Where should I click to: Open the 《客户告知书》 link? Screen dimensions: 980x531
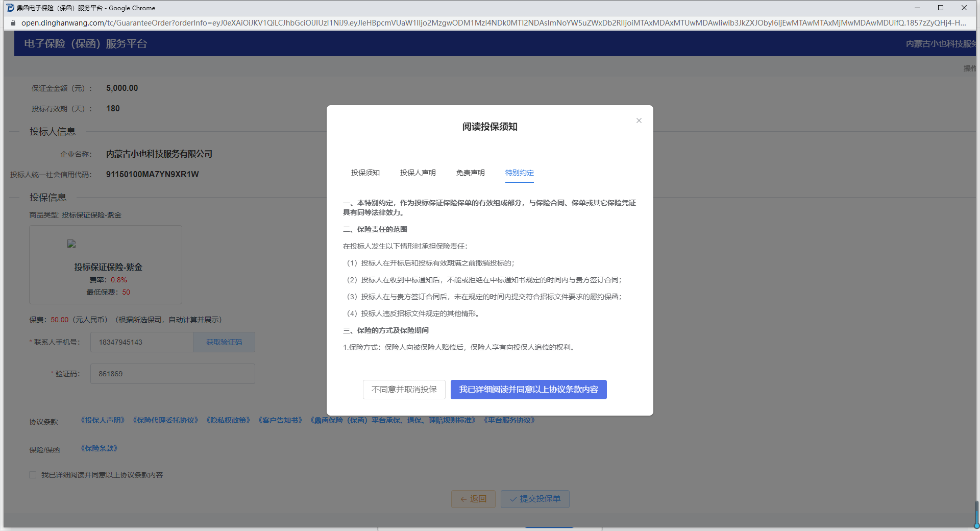pyautogui.click(x=281, y=420)
